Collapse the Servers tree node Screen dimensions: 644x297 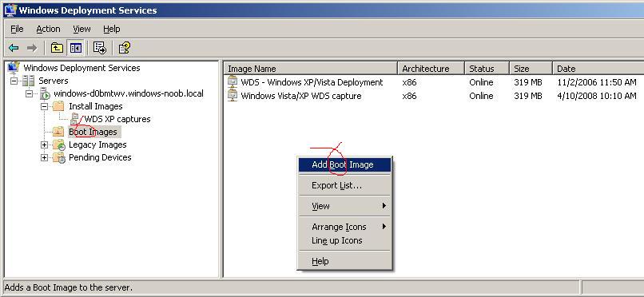click(14, 81)
